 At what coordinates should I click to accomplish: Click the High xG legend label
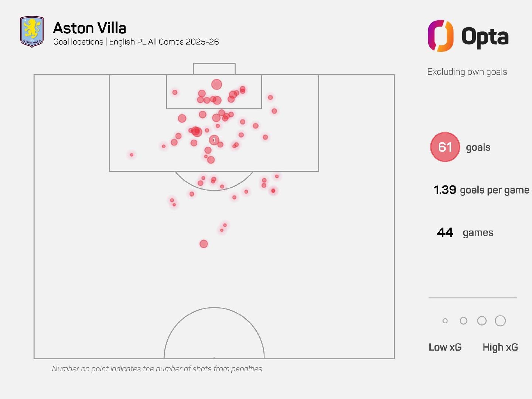pos(500,347)
